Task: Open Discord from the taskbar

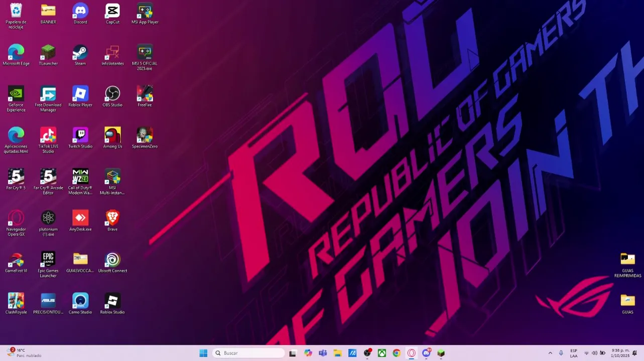Action: (426, 353)
